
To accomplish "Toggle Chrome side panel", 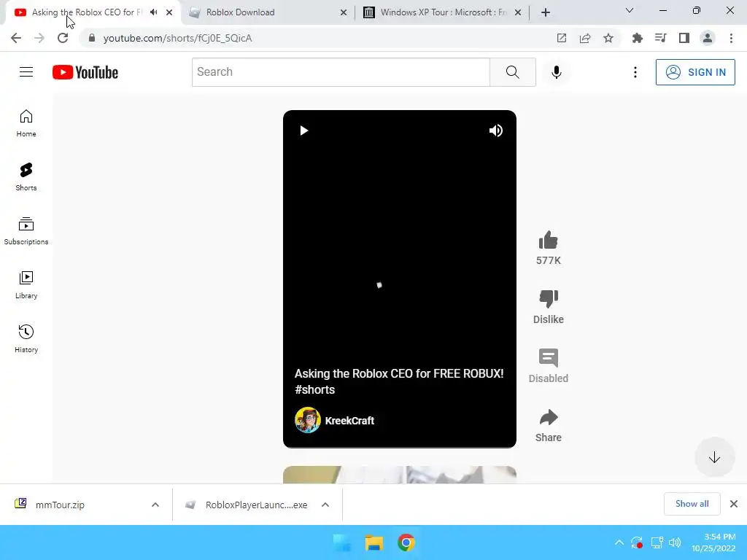I will (684, 38).
